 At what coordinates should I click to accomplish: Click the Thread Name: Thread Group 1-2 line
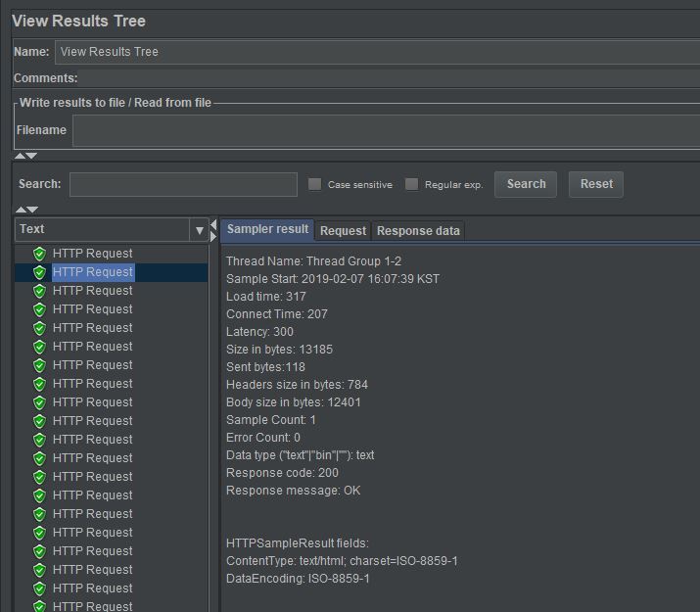[313, 261]
